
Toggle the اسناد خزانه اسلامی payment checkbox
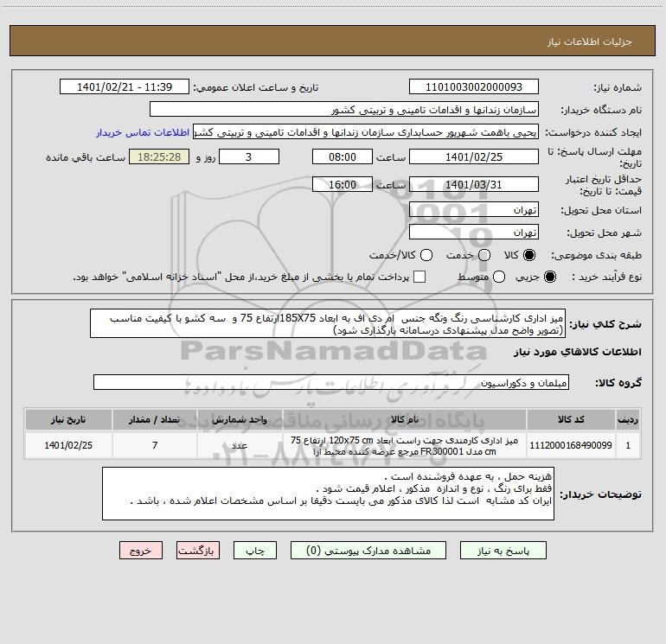point(419,277)
